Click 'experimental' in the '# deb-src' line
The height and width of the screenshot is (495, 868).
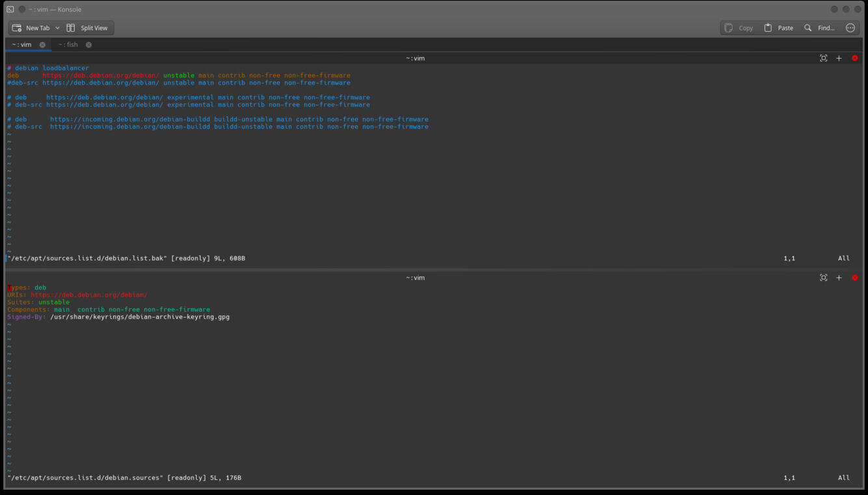(x=191, y=105)
